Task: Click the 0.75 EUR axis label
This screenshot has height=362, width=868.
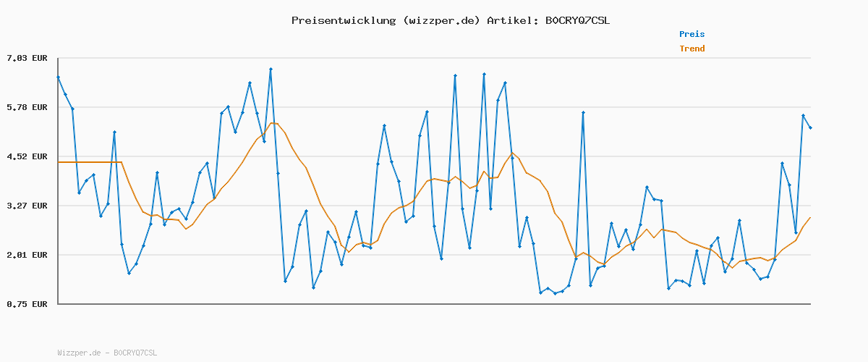Action: (x=27, y=304)
